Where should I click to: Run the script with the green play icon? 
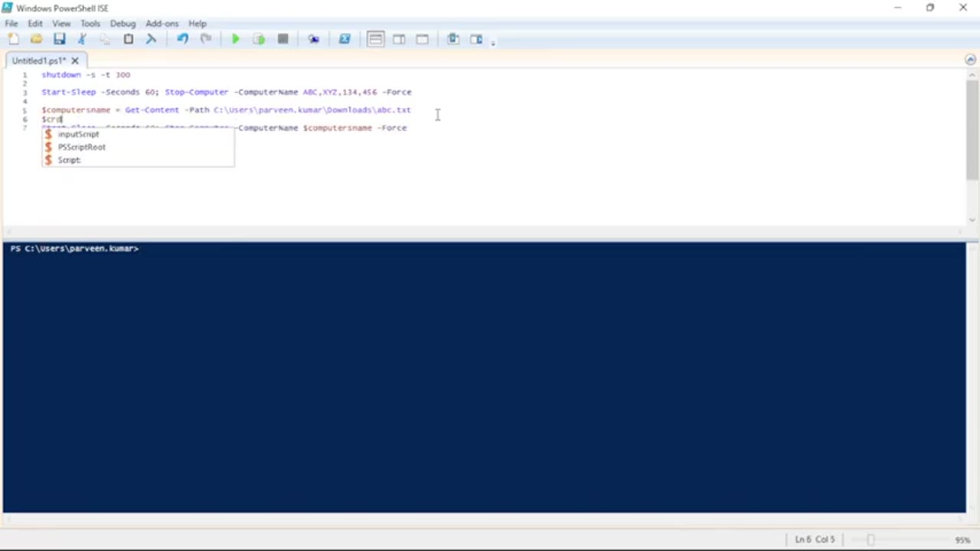[x=236, y=39]
